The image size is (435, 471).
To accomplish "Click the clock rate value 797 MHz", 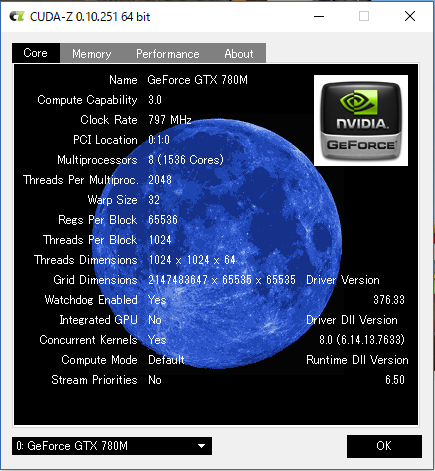I will 170,120.
